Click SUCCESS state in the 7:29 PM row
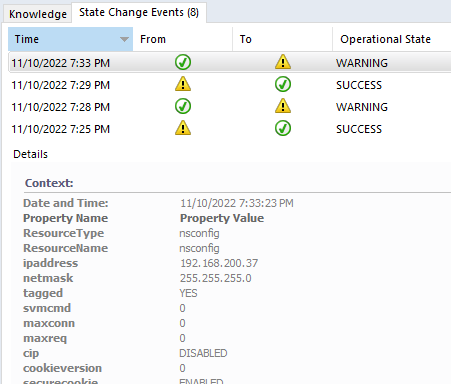The image size is (451, 384). click(359, 85)
